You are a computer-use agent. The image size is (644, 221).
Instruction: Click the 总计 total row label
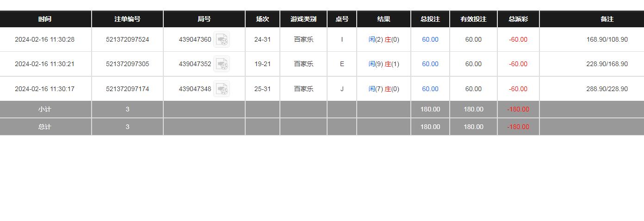[x=45, y=127]
